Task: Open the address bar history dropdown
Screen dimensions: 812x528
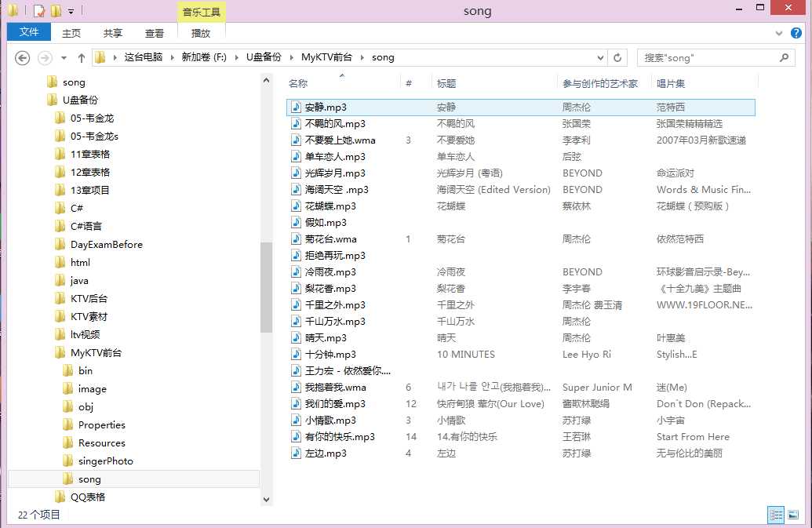Action: 600,57
